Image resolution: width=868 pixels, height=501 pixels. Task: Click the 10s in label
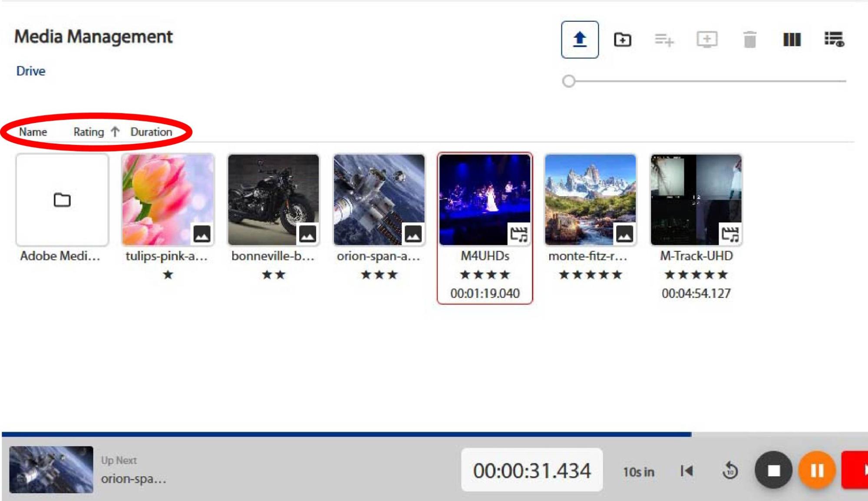tap(639, 472)
